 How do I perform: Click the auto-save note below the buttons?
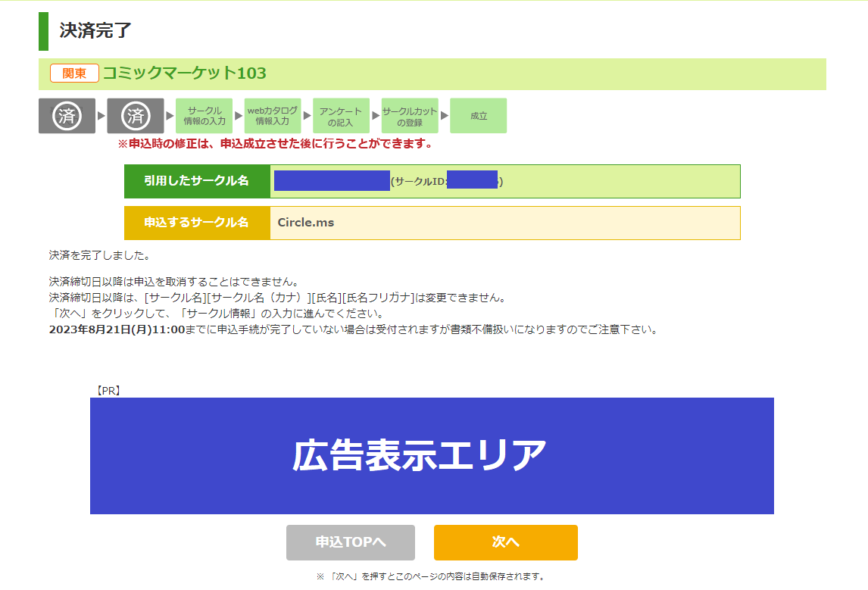click(x=432, y=576)
